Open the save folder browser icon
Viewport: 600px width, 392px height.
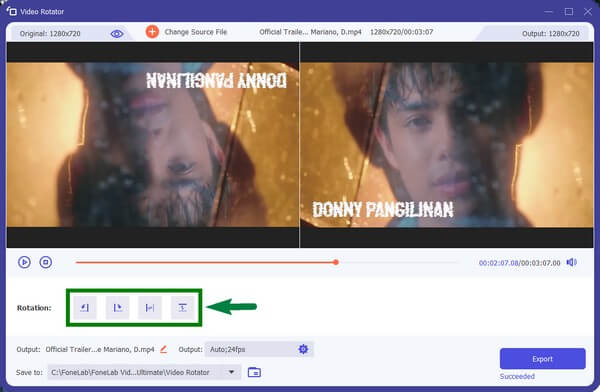click(254, 372)
